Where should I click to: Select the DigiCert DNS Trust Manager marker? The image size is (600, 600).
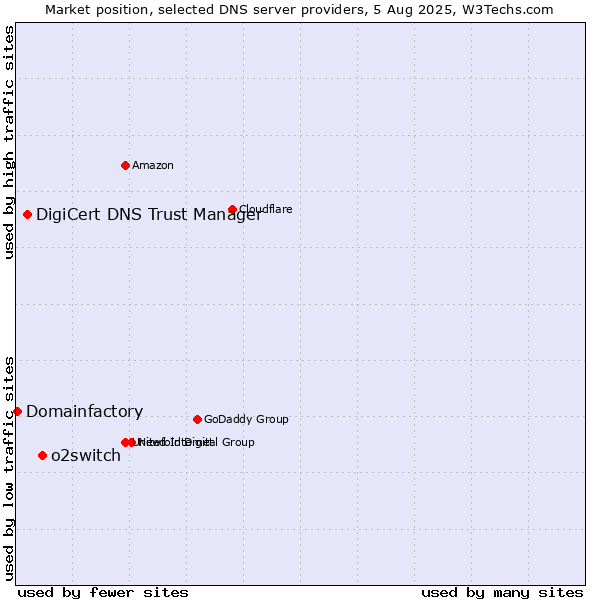click(27, 214)
